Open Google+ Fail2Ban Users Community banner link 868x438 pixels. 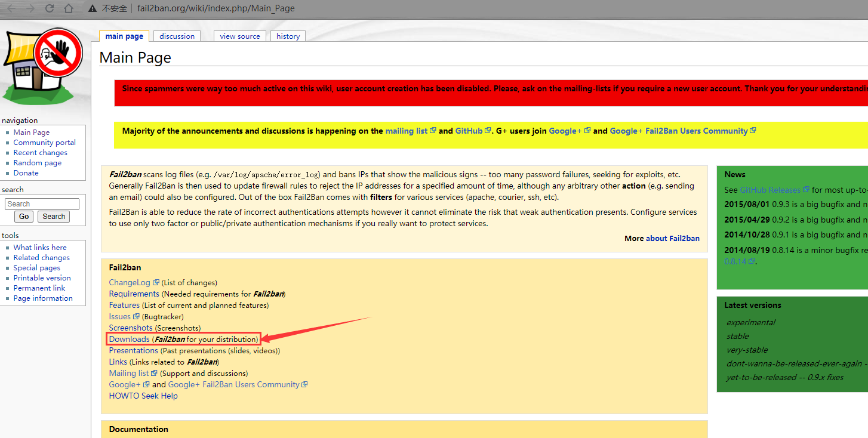coord(679,131)
